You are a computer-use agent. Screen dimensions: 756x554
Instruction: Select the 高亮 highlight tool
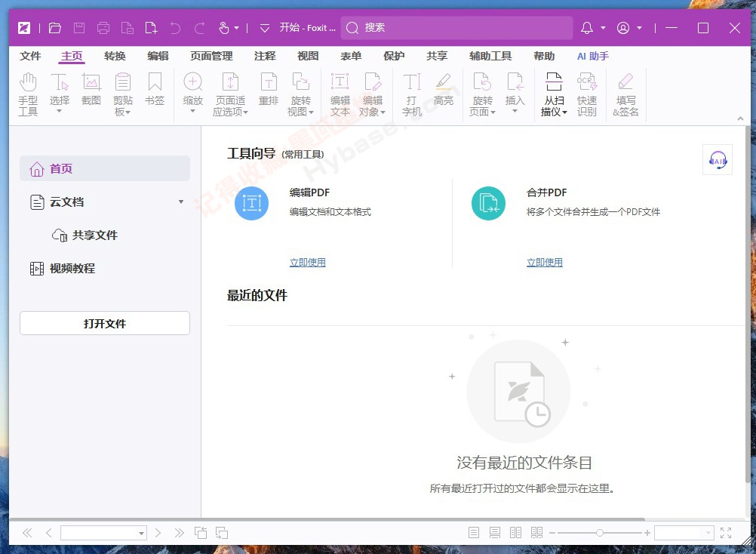[x=444, y=89]
